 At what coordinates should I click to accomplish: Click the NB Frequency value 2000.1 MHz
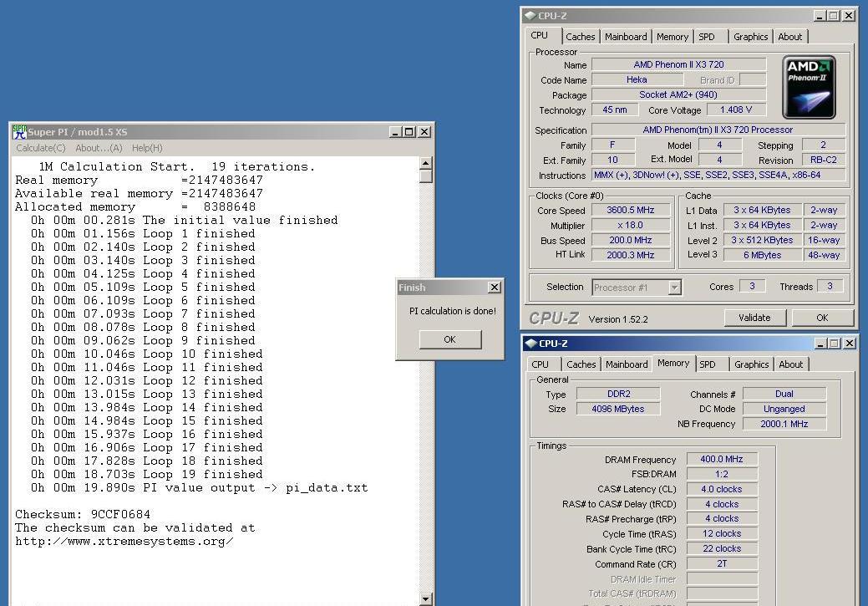point(784,423)
